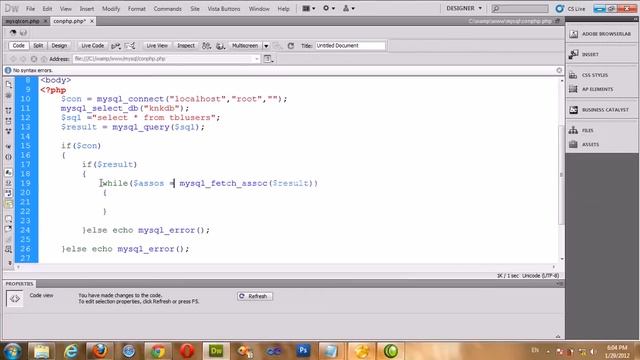Open Google Chrome from the taskbar
This screenshot has width=640, height=360.
(x=158, y=351)
